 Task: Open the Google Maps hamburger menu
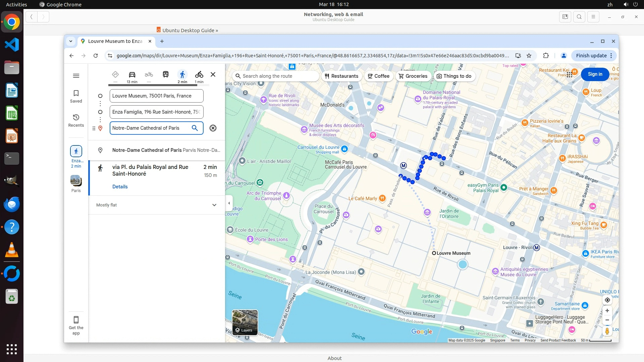[76, 76]
